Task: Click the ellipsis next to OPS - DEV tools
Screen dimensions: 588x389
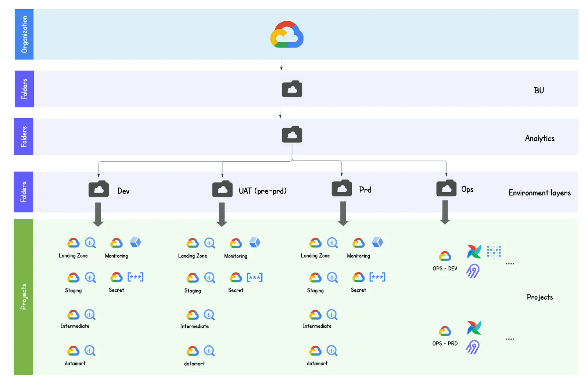Action: tap(510, 264)
